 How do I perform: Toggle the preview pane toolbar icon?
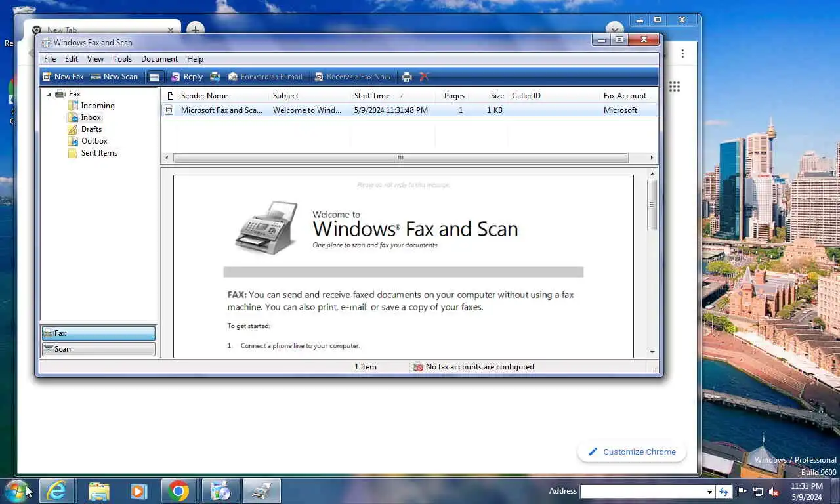[x=154, y=77]
